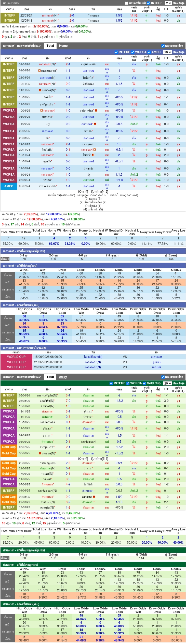Click red card icon beside แคนาดา in 30/06/25 Gold Cup row

(40, 453)
